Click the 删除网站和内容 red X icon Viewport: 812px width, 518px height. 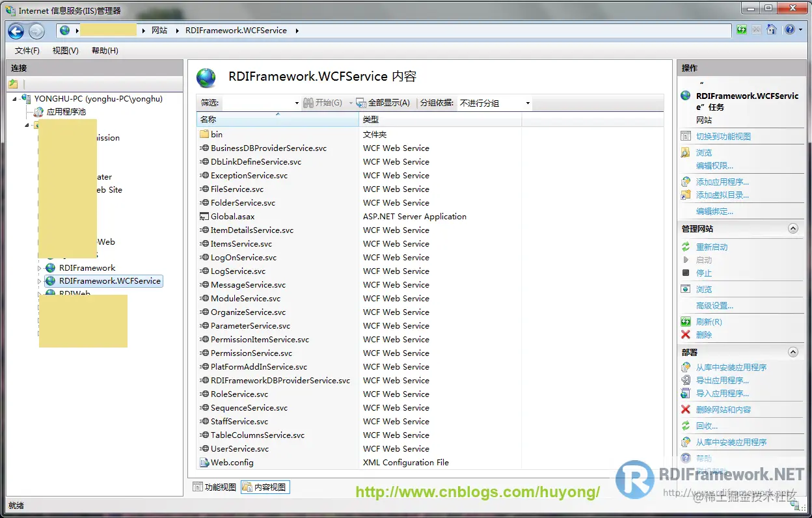click(685, 410)
